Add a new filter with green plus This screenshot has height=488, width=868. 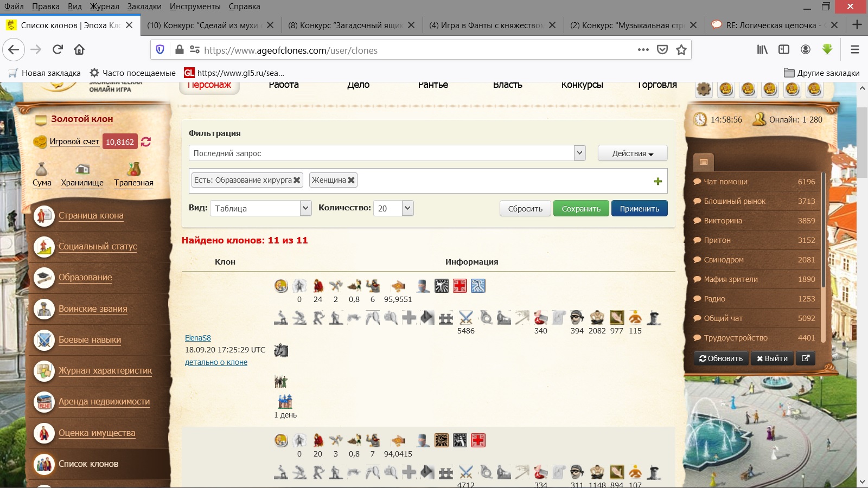(658, 181)
